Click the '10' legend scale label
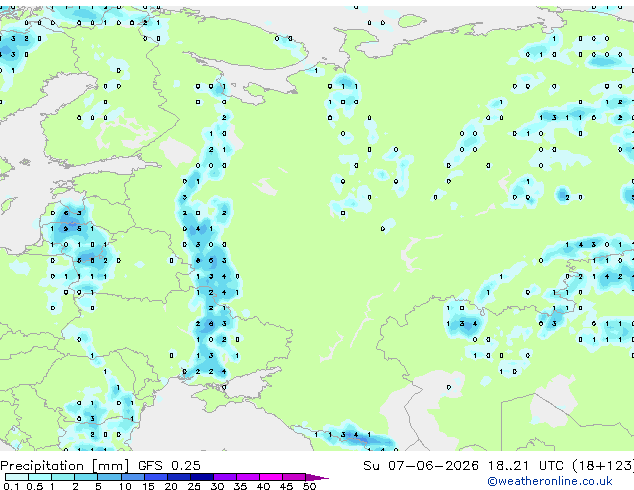 click(x=125, y=486)
